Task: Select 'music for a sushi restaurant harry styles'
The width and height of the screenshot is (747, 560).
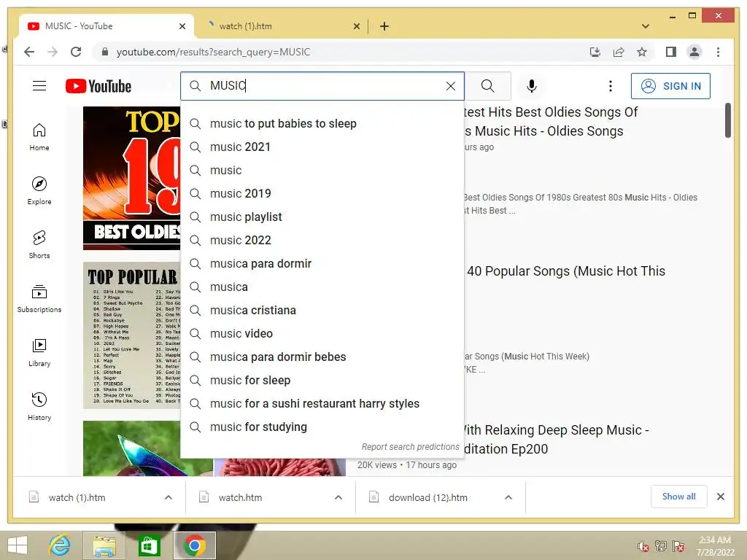Action: click(x=322, y=404)
